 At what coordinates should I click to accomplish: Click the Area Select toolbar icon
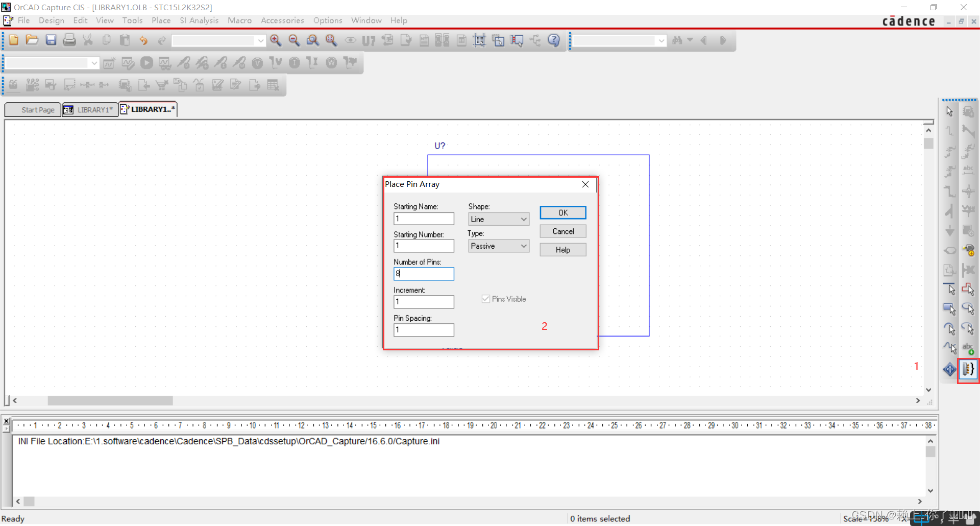pyautogui.click(x=498, y=40)
